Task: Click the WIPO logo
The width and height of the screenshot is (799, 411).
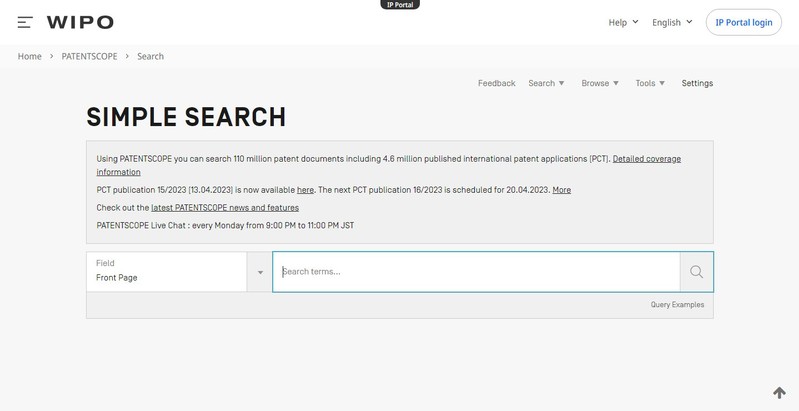Action: tap(80, 22)
